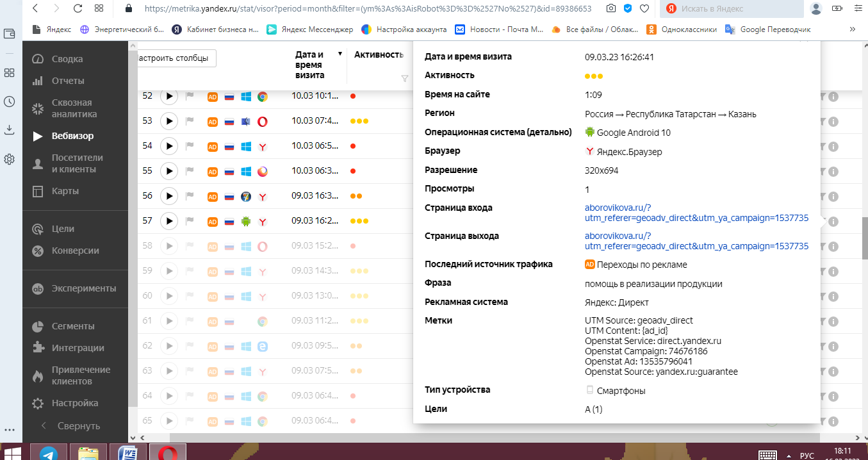The image size is (868, 460).
Task: Play the recording of visit 54
Action: 168,146
